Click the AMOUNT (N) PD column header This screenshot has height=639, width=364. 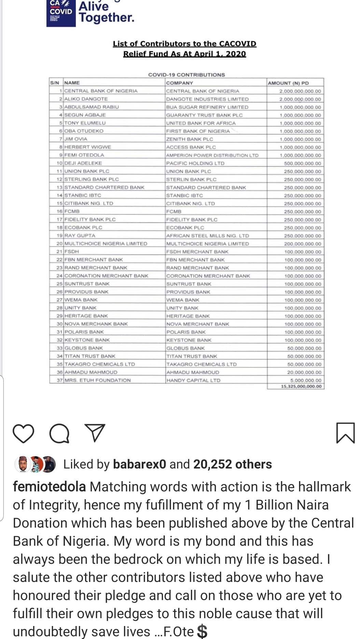tap(288, 83)
